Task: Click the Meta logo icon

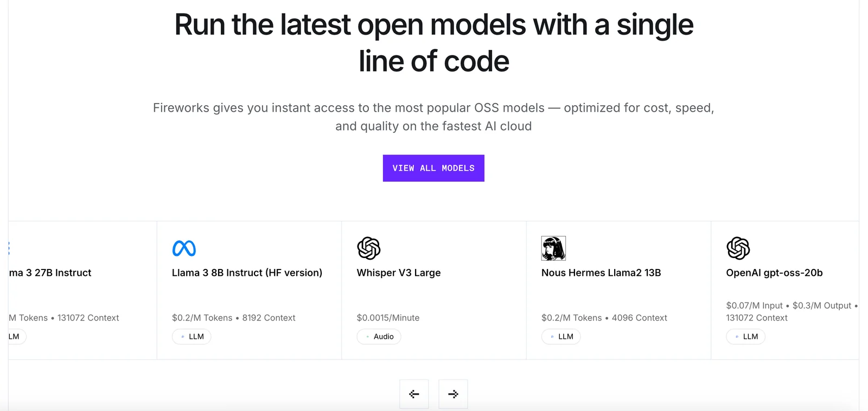Action: pyautogui.click(x=184, y=248)
